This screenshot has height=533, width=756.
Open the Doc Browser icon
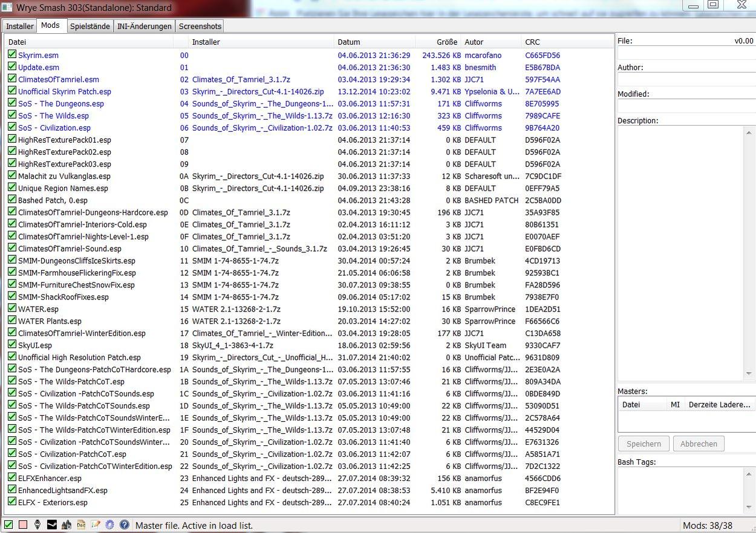(81, 525)
